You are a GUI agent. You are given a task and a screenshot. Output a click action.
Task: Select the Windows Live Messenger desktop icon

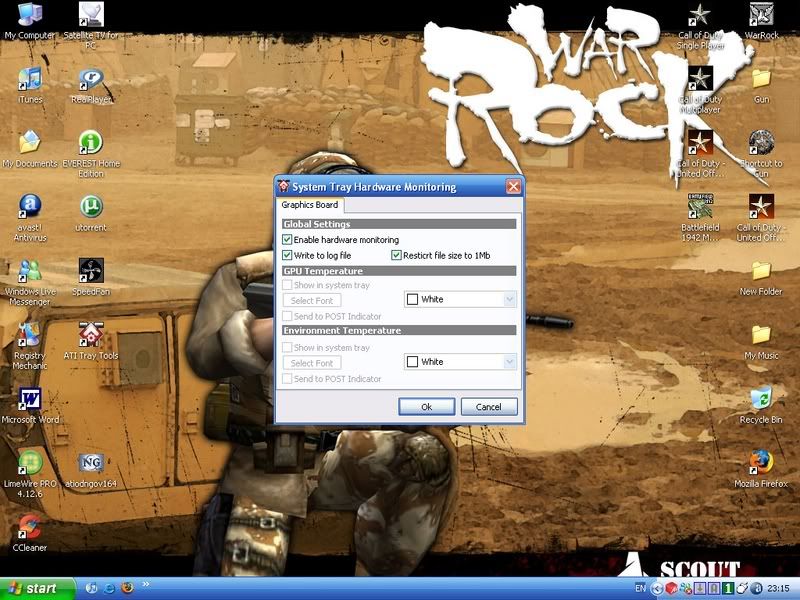pyautogui.click(x=30, y=282)
